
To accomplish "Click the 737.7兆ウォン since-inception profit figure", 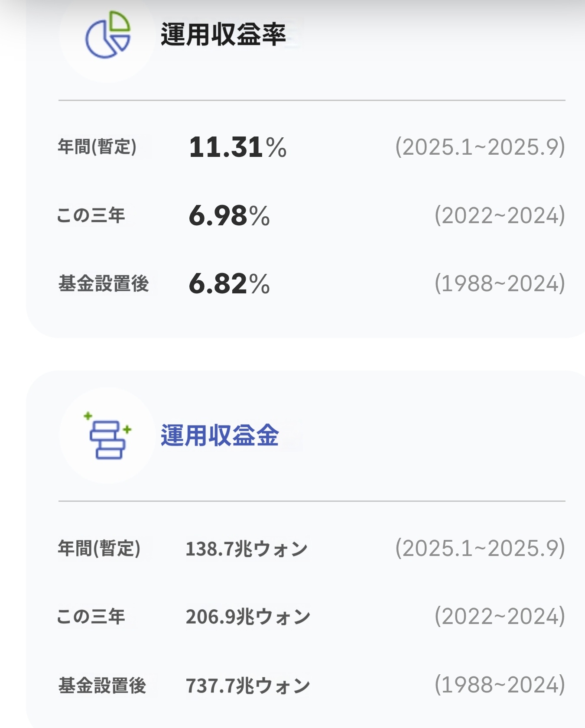I will [248, 686].
